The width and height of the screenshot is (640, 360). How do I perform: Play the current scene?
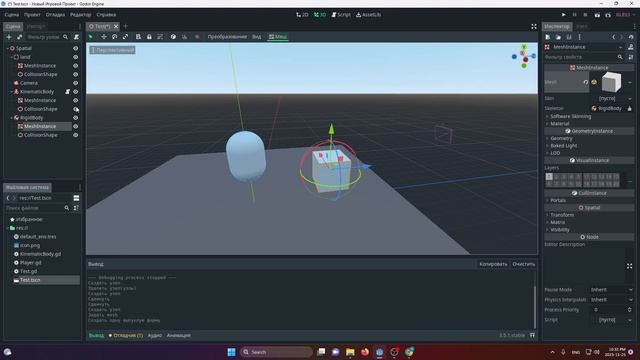597,15
